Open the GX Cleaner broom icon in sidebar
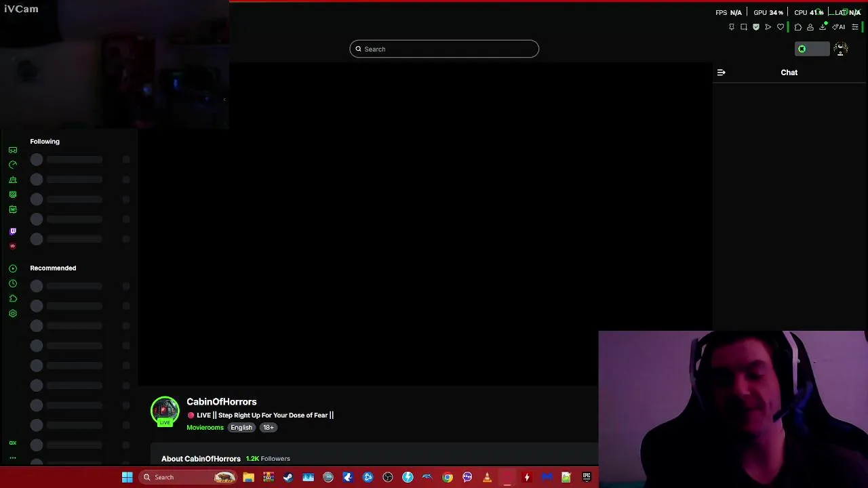Image resolution: width=868 pixels, height=488 pixels. pyautogui.click(x=13, y=180)
